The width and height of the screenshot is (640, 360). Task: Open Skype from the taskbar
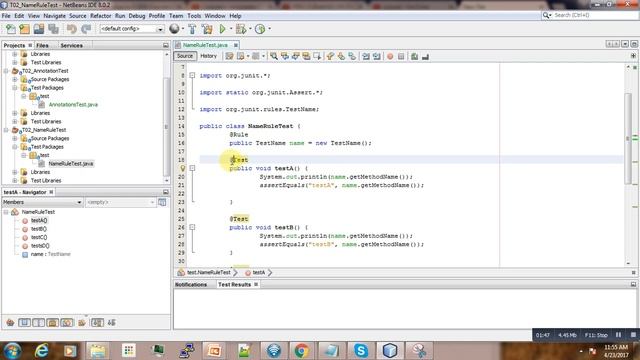click(361, 351)
